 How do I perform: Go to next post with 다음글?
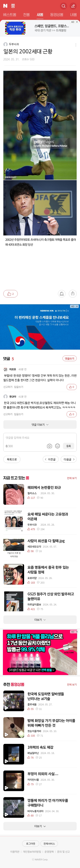69,459
